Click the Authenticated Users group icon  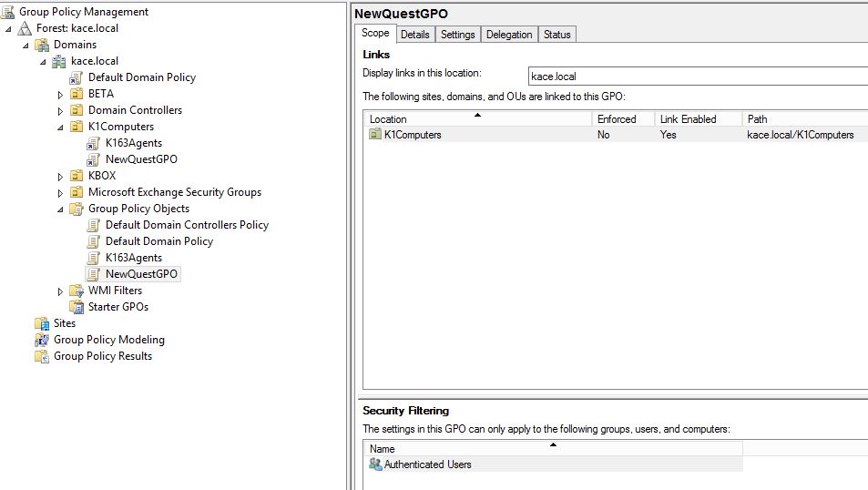click(x=375, y=464)
